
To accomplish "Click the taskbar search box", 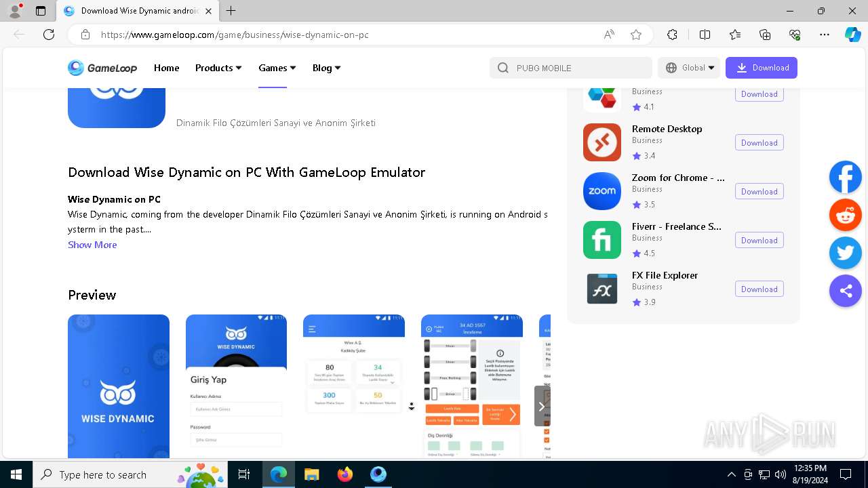I will [130, 474].
